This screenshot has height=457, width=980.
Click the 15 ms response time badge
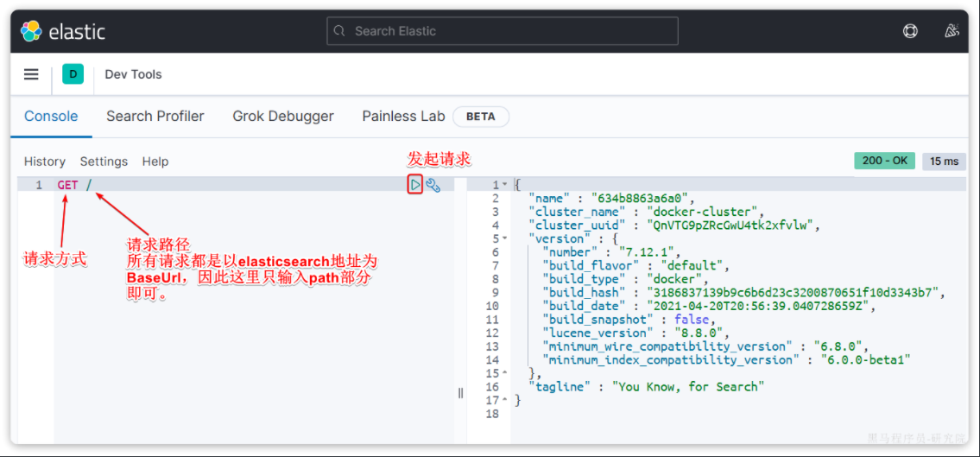click(944, 162)
